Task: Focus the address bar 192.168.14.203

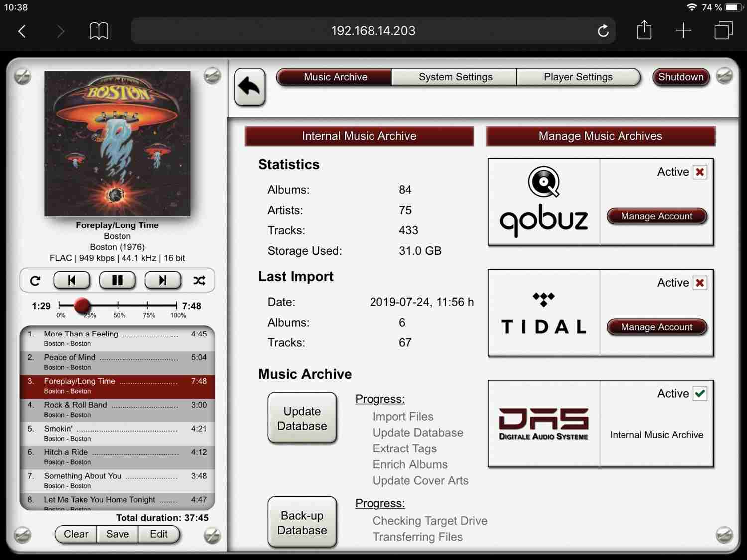Action: 373,31
